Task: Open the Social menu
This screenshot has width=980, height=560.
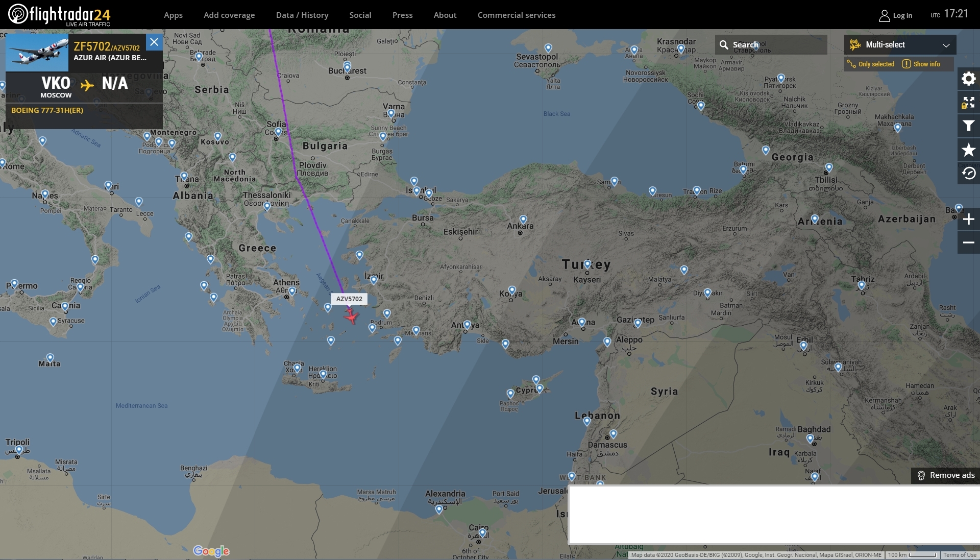Action: click(x=360, y=15)
